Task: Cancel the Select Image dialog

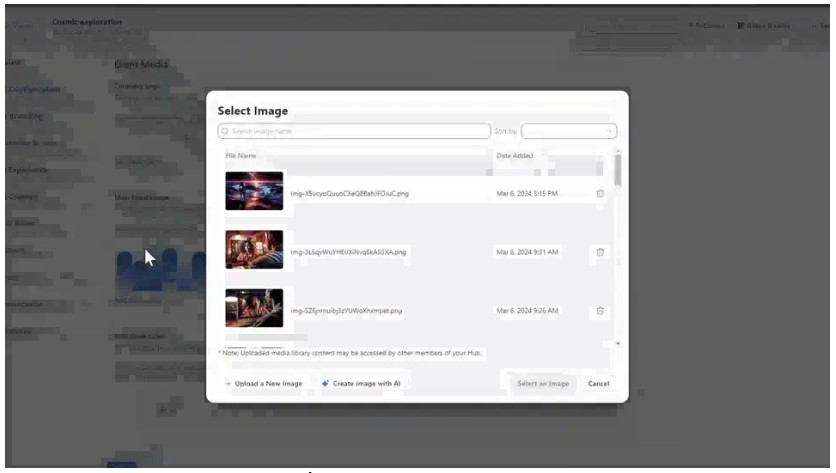Action: pyautogui.click(x=598, y=383)
